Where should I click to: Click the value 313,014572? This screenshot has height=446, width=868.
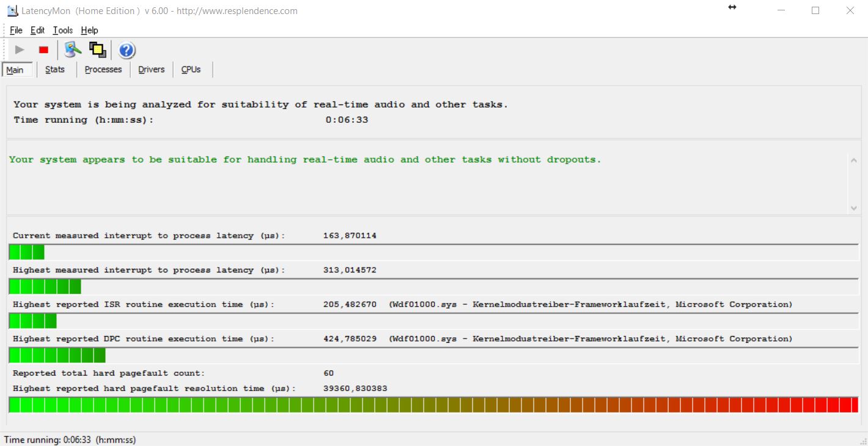(x=350, y=270)
